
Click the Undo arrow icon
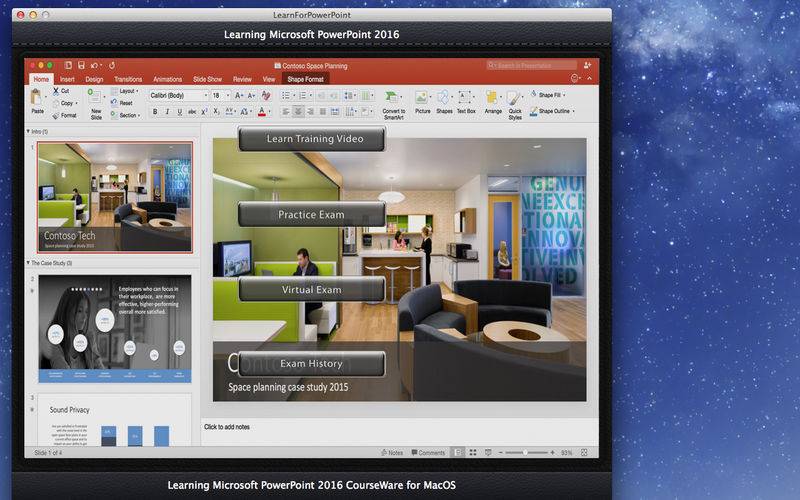pyautogui.click(x=94, y=65)
